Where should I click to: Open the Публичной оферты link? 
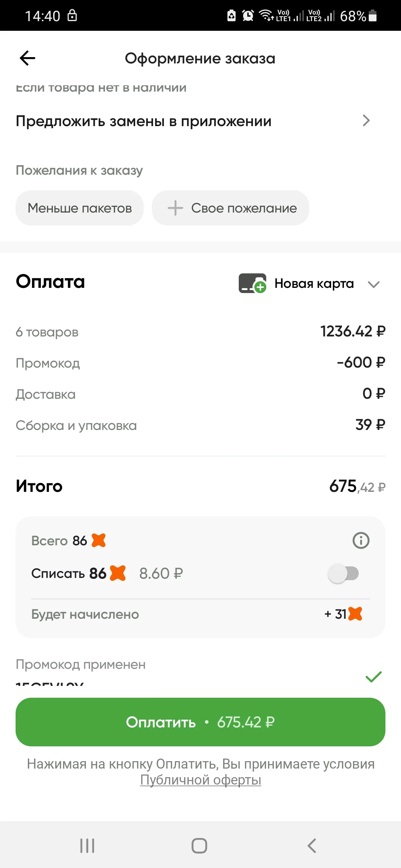point(200,780)
